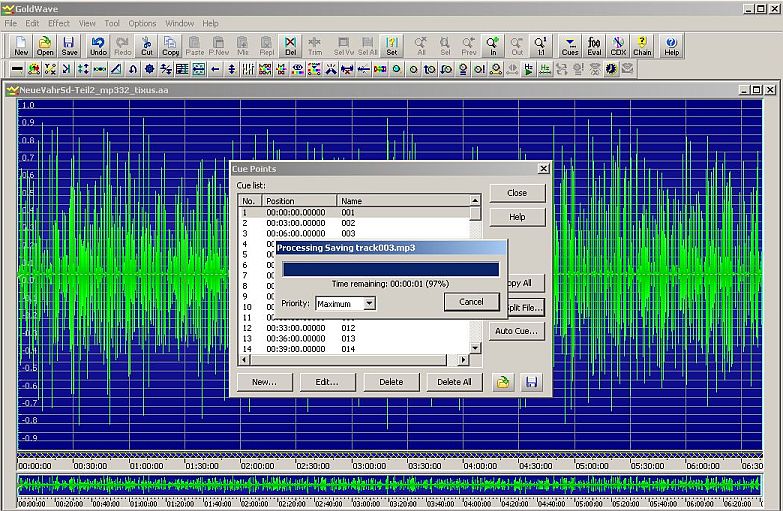Expand the Priority dropdown set to Maximum
The image size is (783, 511).
click(369, 303)
